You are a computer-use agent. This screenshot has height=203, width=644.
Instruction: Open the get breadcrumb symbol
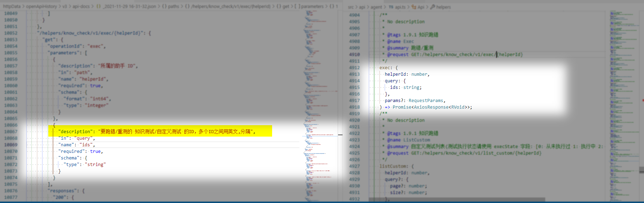(286, 6)
